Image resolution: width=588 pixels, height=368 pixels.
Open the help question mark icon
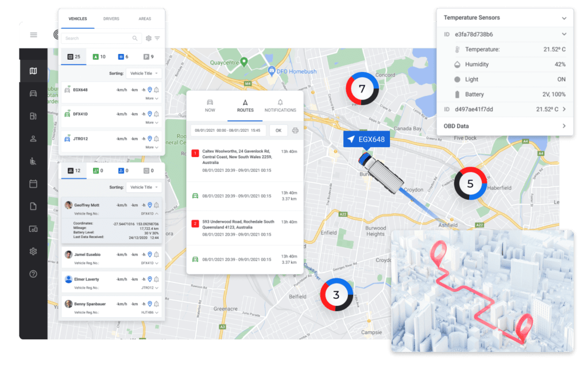point(33,274)
